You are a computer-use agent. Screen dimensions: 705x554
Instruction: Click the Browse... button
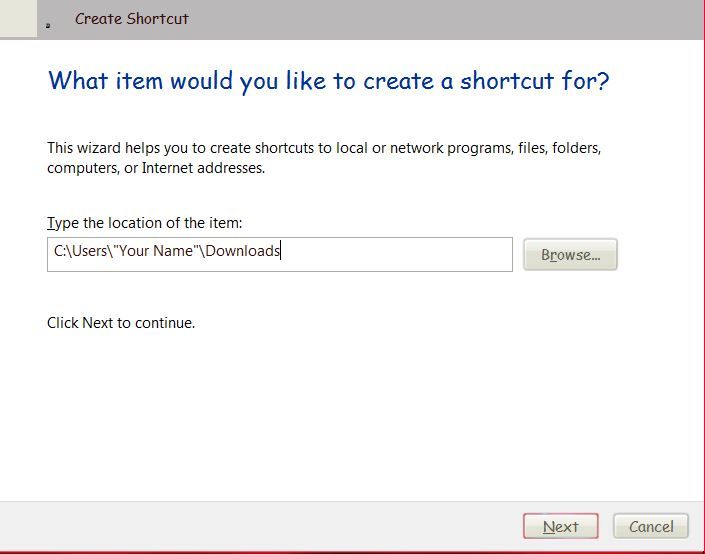[570, 255]
